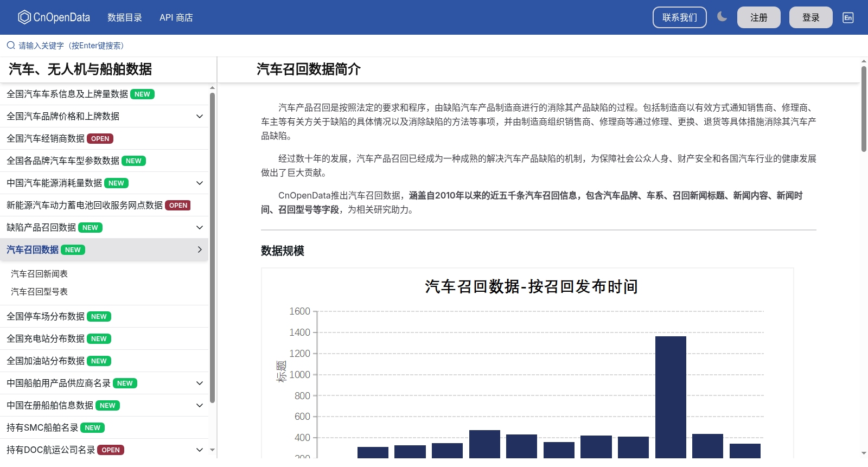Open the CnOpenData logo homepage
868x467 pixels.
point(54,17)
